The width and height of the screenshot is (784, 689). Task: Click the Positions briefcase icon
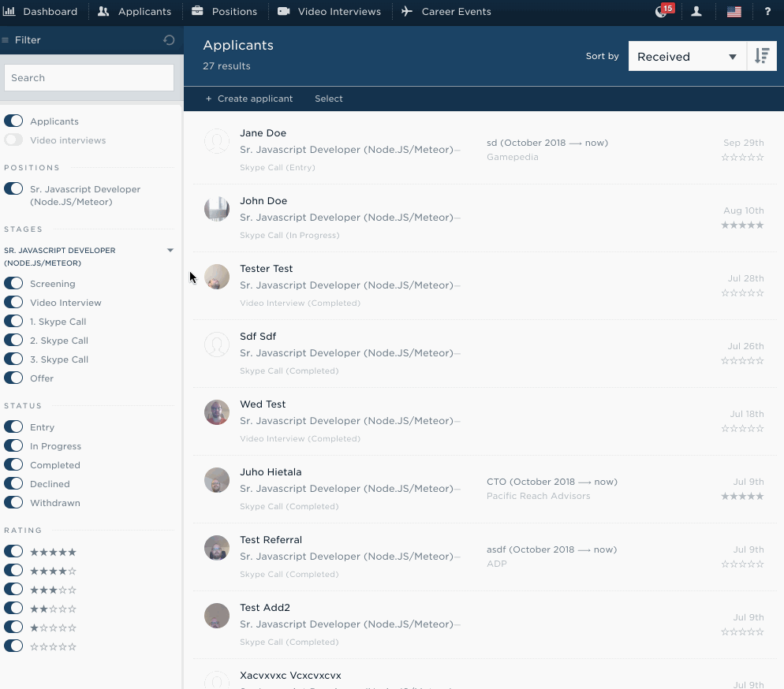pyautogui.click(x=197, y=11)
